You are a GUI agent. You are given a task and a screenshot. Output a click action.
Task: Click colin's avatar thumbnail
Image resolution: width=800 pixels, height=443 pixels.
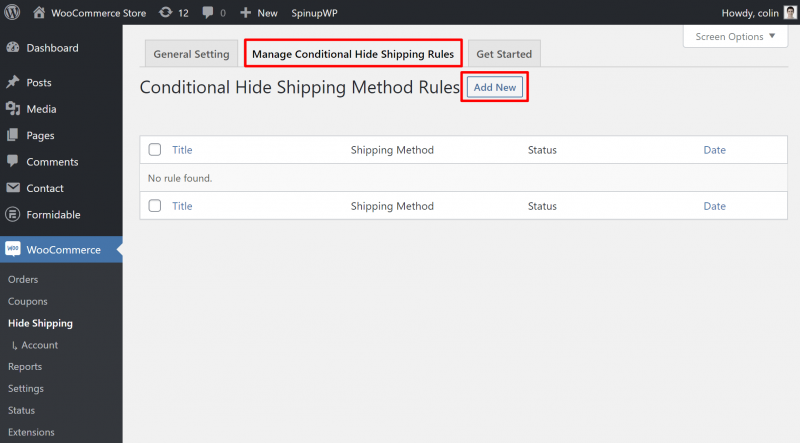[790, 12]
